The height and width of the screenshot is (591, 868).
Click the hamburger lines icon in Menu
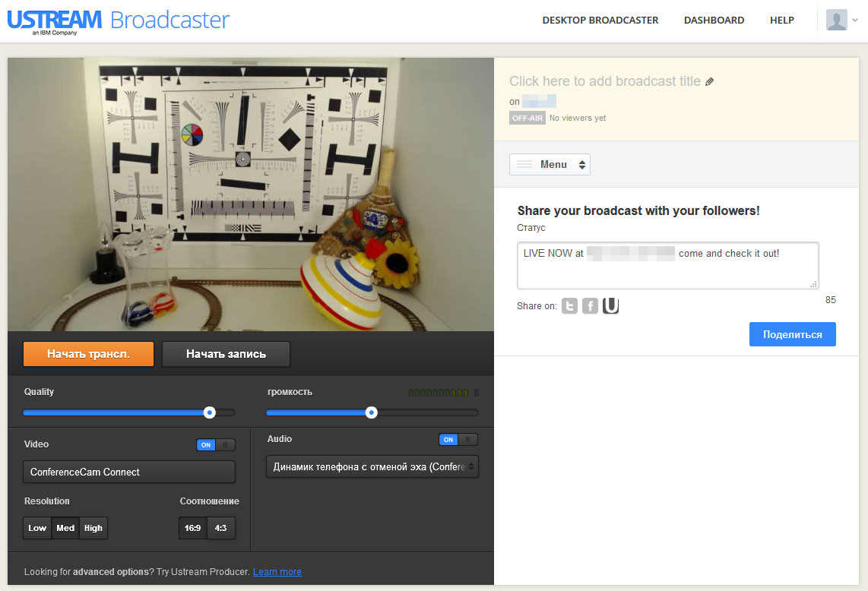coord(524,164)
